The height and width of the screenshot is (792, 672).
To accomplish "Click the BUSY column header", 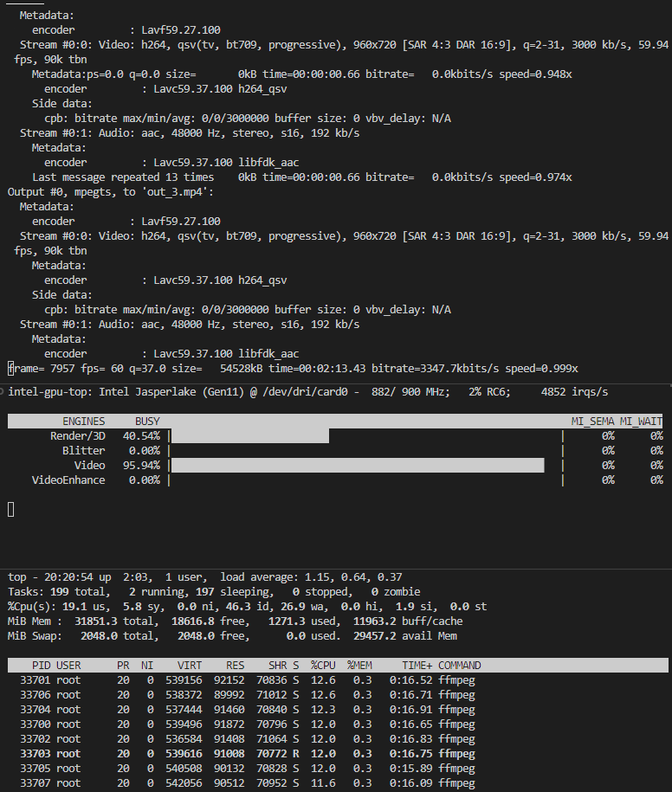I will [147, 422].
